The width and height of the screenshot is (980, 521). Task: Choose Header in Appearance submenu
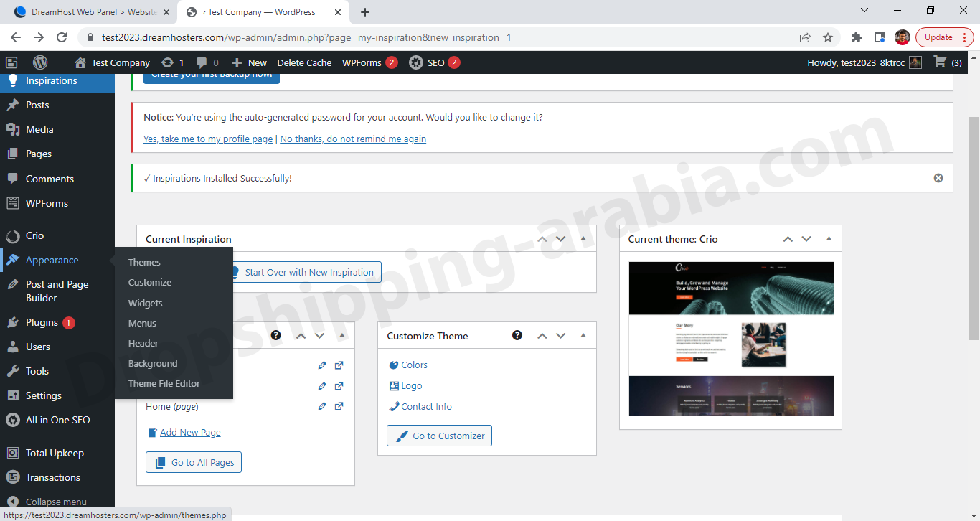point(143,343)
